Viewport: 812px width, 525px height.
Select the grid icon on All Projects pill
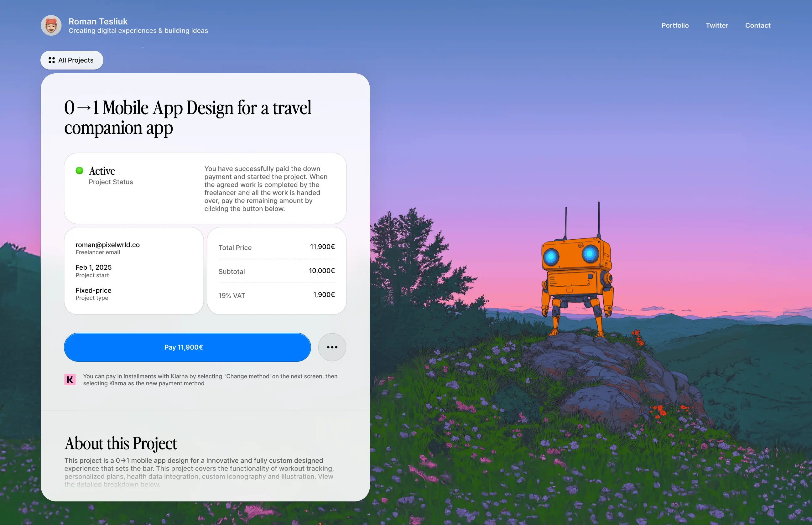[52, 60]
